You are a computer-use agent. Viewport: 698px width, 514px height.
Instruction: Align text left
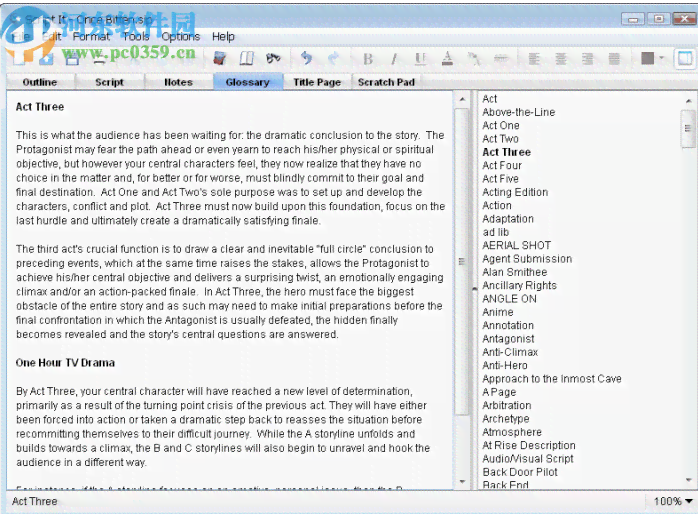click(x=534, y=59)
